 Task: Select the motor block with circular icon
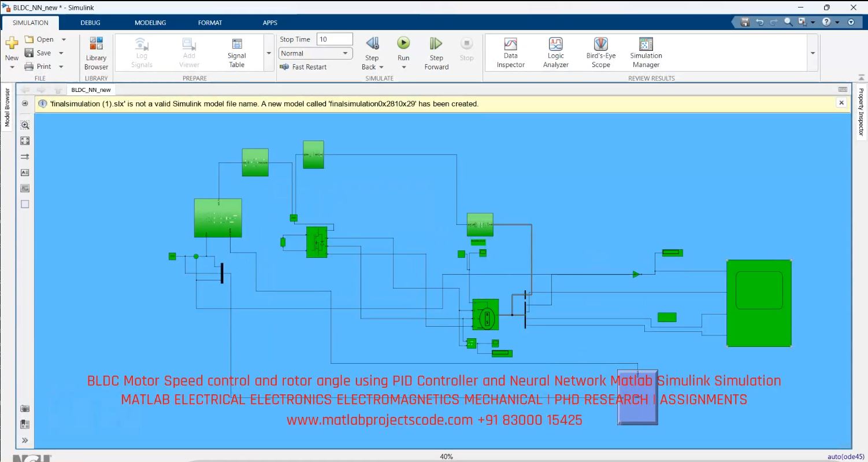(485, 315)
